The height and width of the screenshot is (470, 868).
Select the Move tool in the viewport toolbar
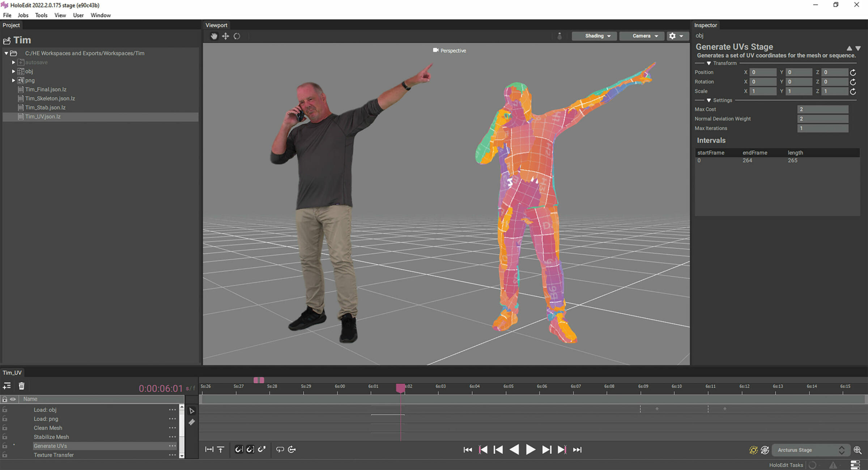tap(225, 36)
